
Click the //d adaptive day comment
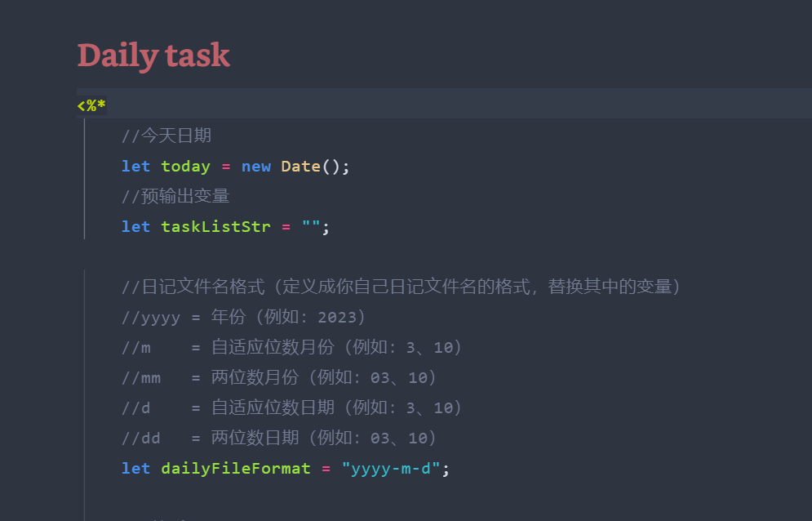pyautogui.click(x=291, y=408)
